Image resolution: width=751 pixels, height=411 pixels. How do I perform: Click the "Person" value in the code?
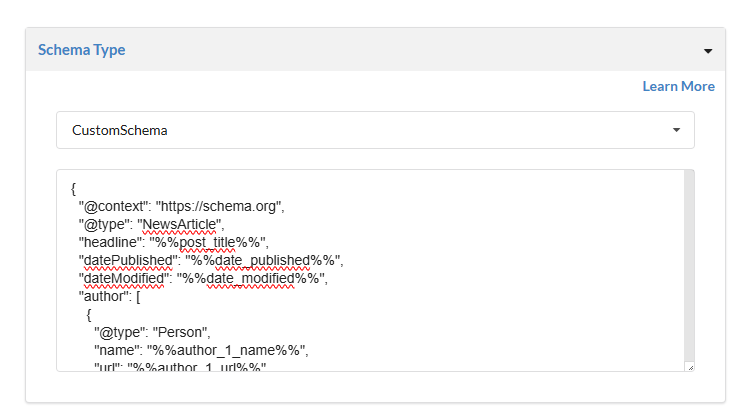click(x=178, y=332)
